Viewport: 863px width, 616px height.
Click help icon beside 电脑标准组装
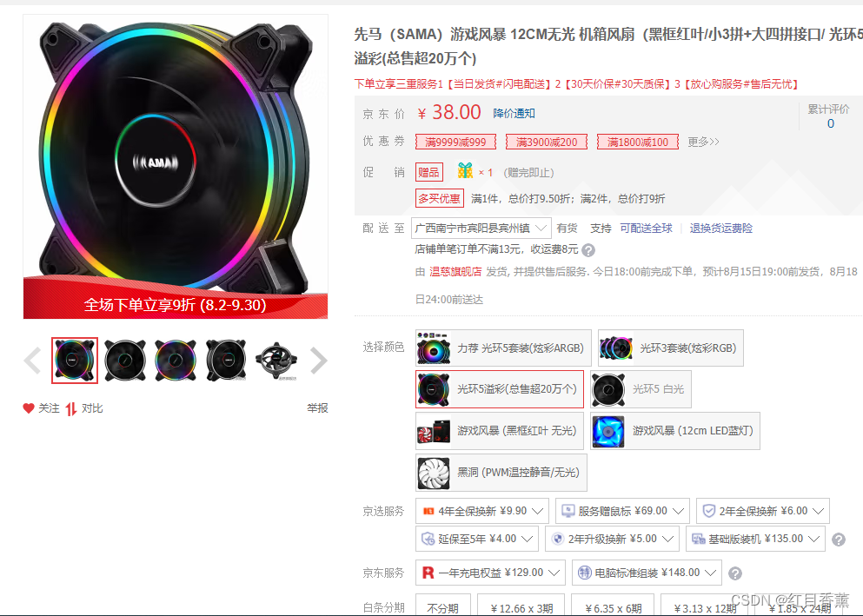click(x=734, y=573)
